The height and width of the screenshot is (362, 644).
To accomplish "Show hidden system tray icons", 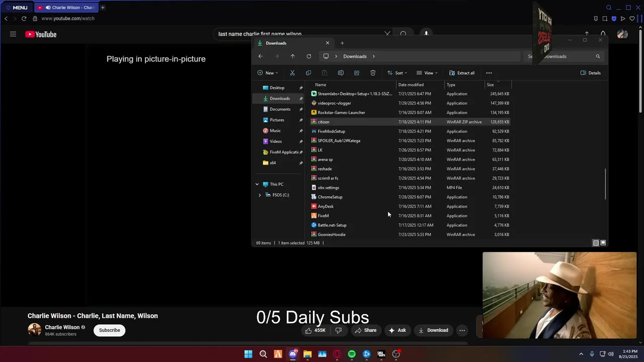I will [x=581, y=354].
